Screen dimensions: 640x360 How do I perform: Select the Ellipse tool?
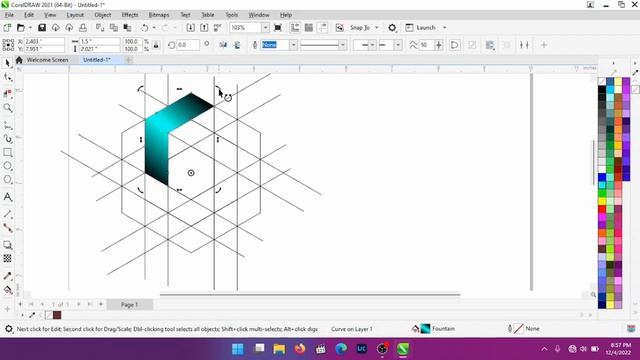[7, 166]
